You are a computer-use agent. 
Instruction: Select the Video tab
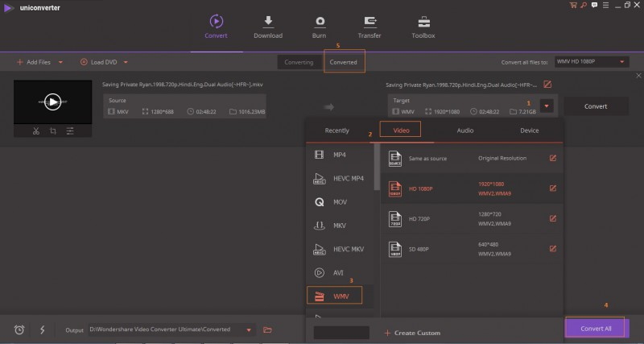click(401, 131)
